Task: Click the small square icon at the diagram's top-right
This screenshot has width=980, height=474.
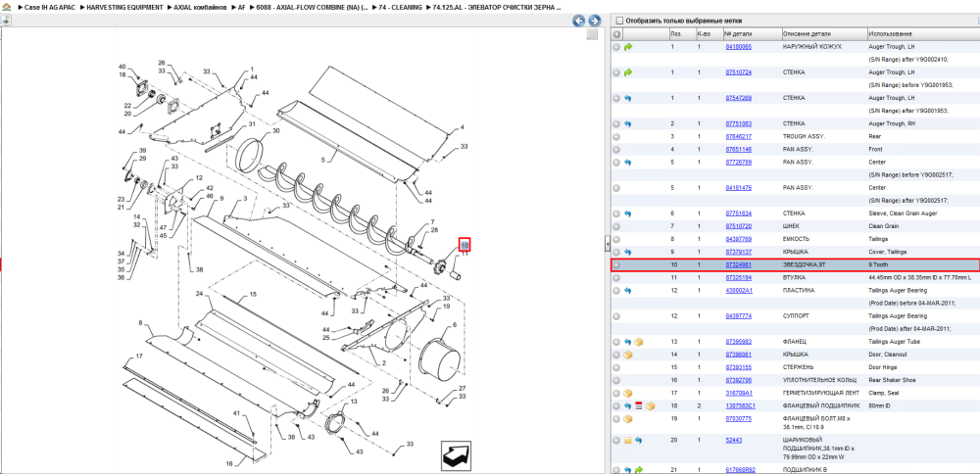Action: (x=592, y=35)
